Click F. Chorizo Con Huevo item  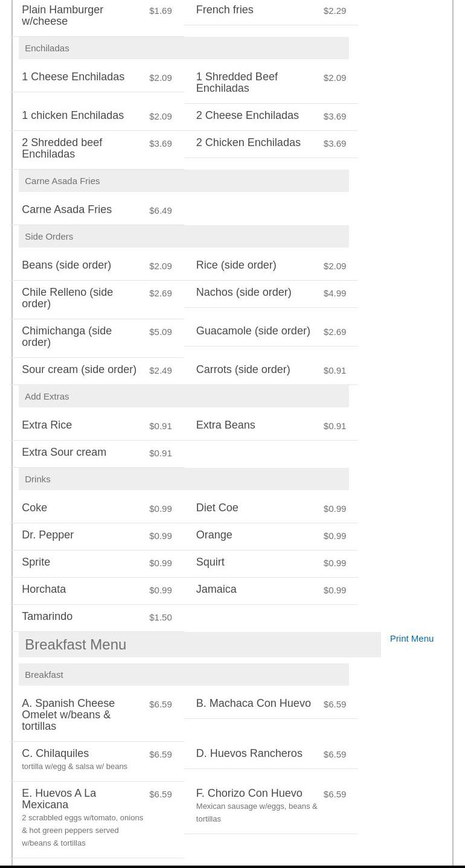[249, 794]
